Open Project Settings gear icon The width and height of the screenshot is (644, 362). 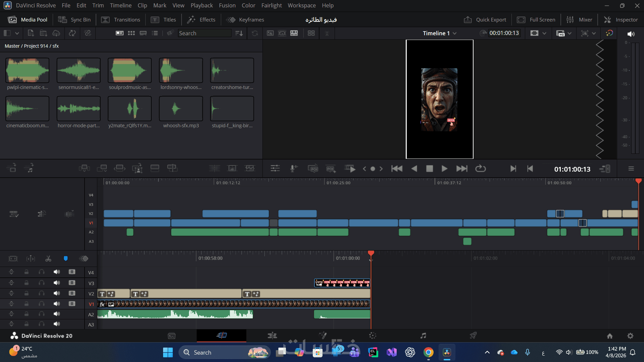coord(630,336)
